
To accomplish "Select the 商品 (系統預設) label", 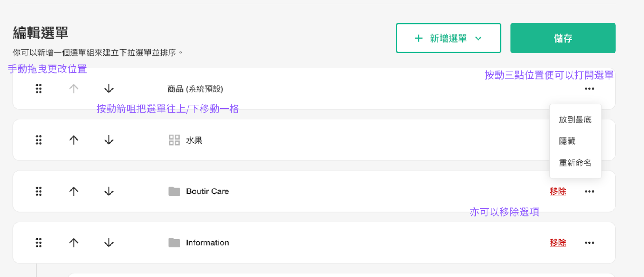I will coord(195,89).
